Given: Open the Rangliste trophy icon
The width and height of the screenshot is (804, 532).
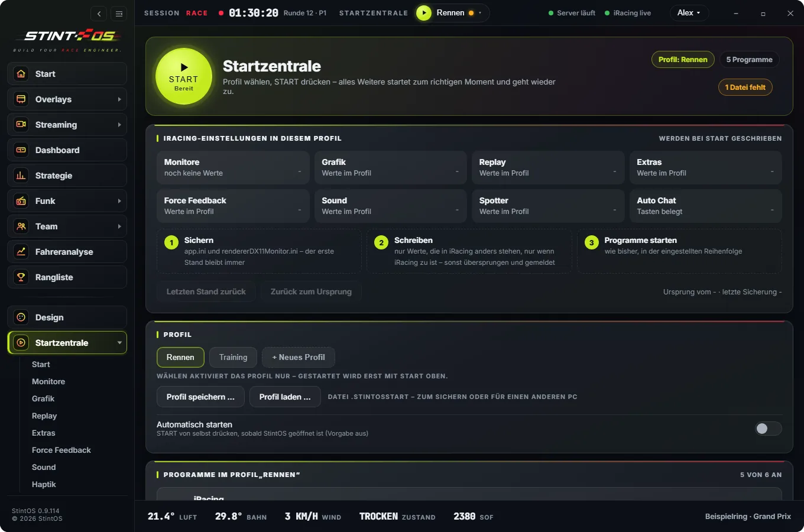Looking at the screenshot, I should click(21, 277).
